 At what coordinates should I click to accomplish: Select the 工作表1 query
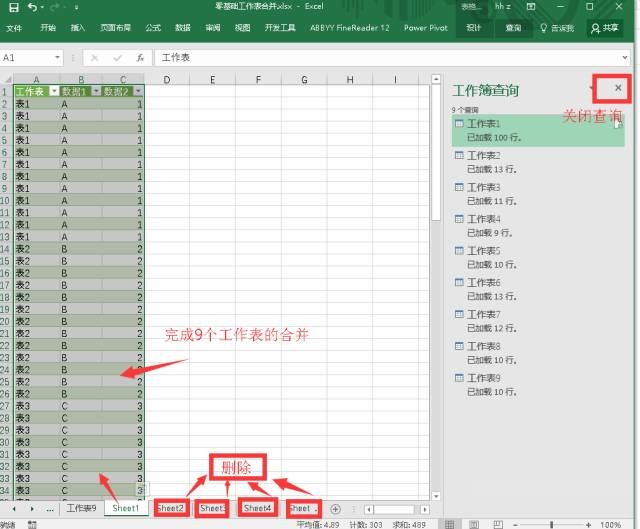(538, 131)
